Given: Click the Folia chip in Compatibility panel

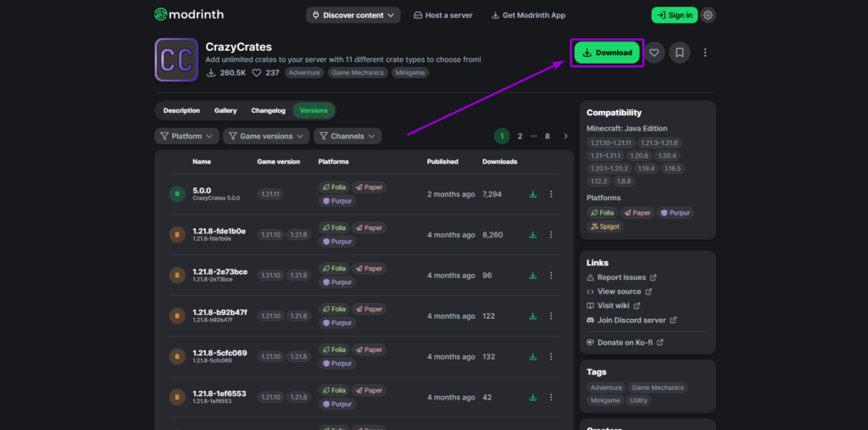Looking at the screenshot, I should [x=603, y=213].
